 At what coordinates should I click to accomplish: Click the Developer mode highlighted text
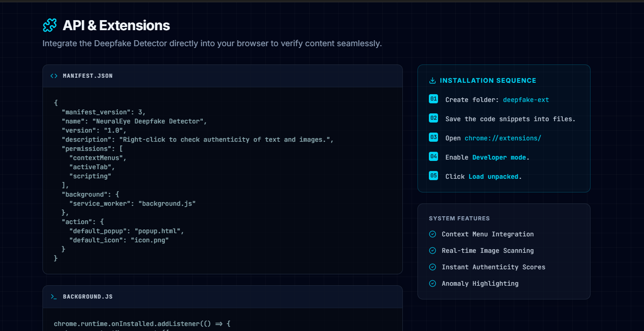point(499,157)
